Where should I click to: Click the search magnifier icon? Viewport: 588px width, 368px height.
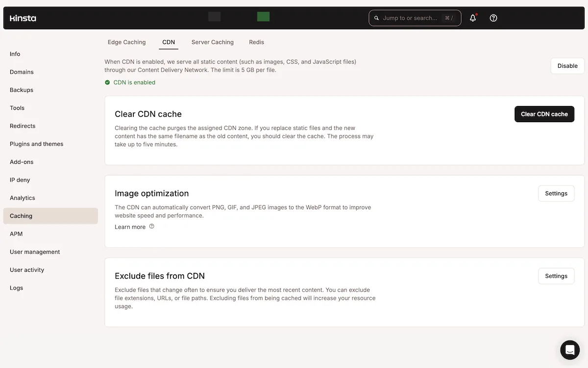point(376,18)
